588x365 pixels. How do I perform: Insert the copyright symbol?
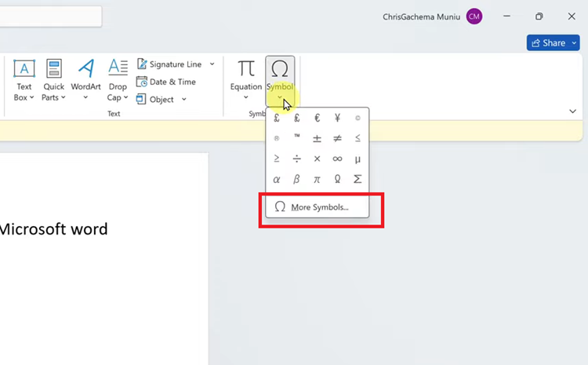[x=358, y=118]
